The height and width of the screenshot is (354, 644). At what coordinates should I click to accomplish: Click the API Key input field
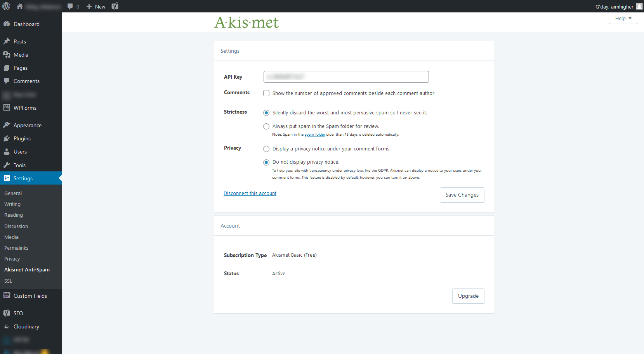tap(346, 77)
